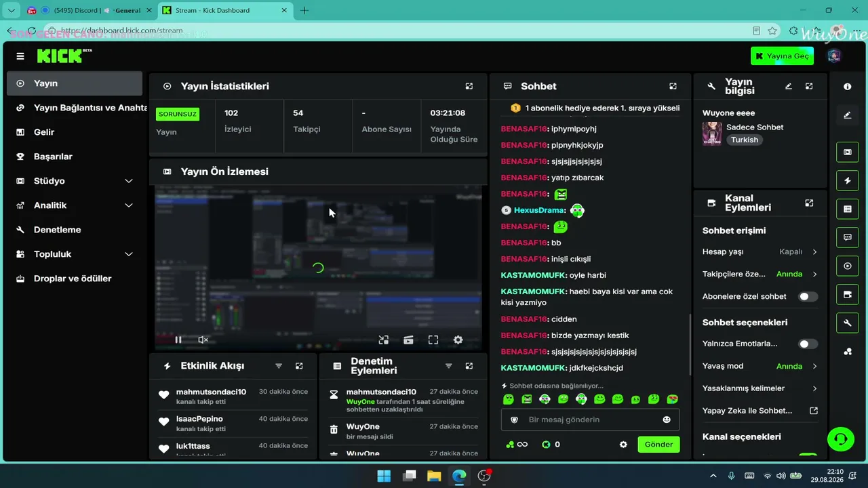Toggle the Yalnızca Emotlarla switch
Image resolution: width=868 pixels, height=488 pixels.
[x=808, y=344]
